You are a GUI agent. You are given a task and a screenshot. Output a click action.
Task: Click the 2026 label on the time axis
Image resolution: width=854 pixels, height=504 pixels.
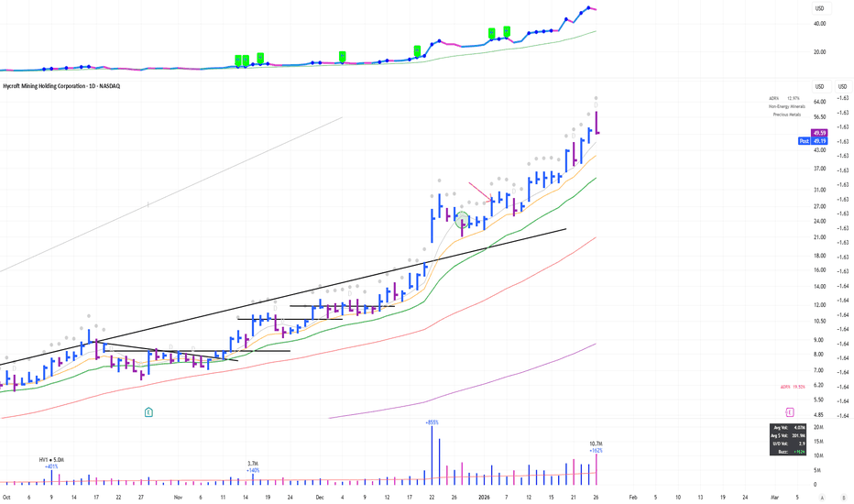pyautogui.click(x=484, y=498)
